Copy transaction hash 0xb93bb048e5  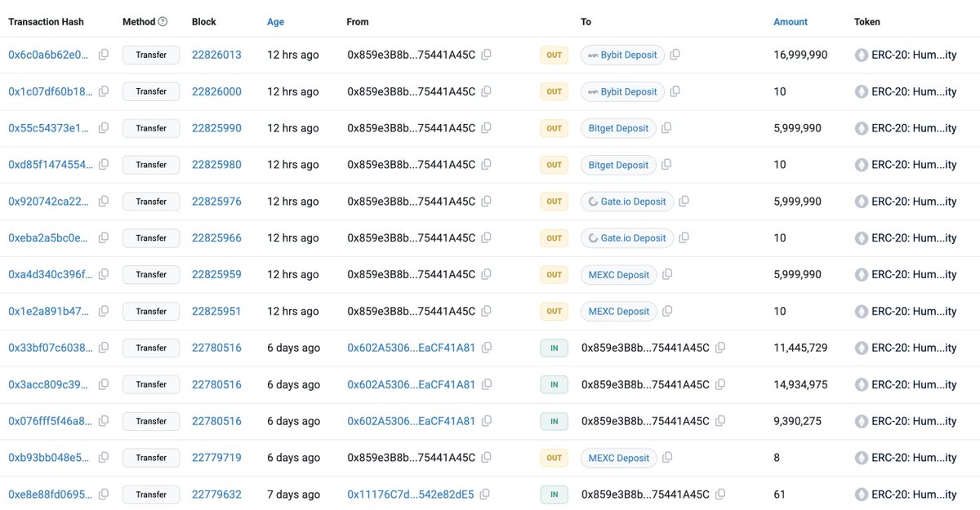(104, 458)
